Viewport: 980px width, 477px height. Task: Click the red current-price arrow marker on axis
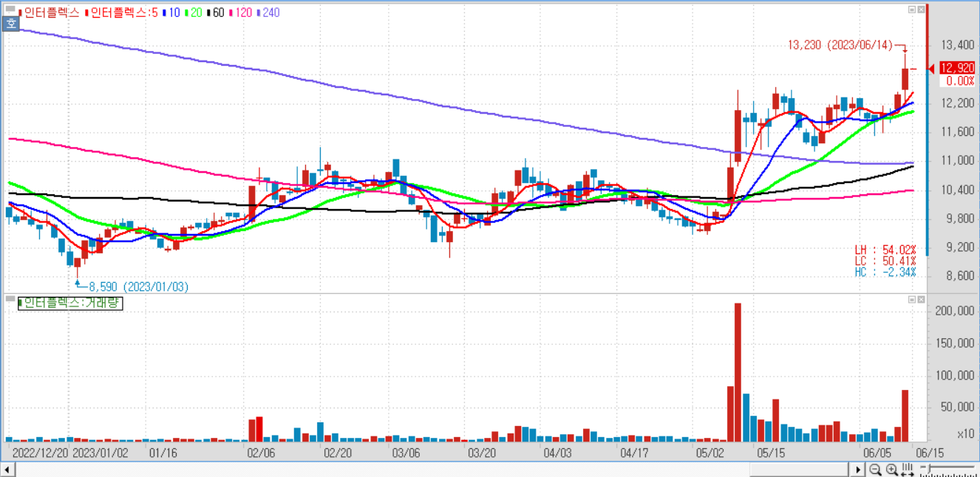[932, 69]
